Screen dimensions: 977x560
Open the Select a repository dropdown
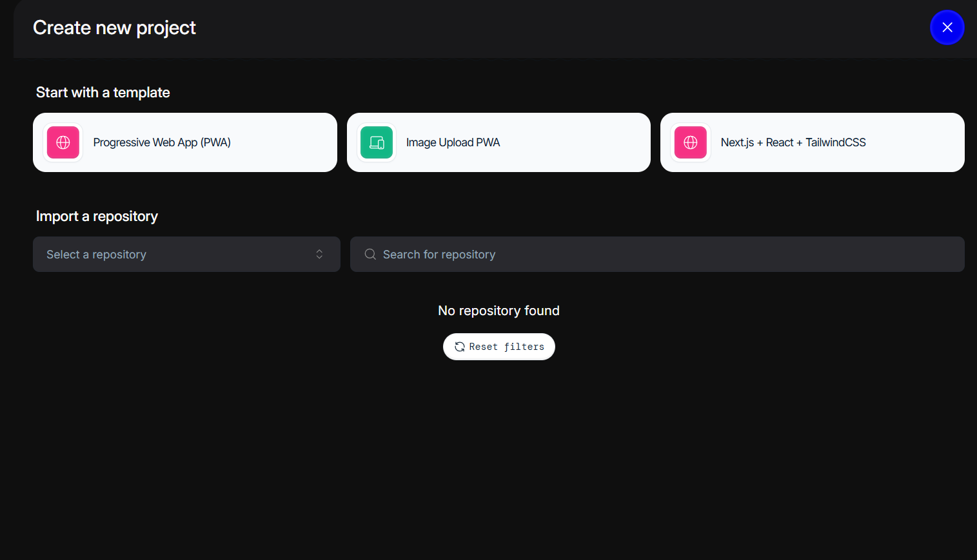pyautogui.click(x=186, y=255)
